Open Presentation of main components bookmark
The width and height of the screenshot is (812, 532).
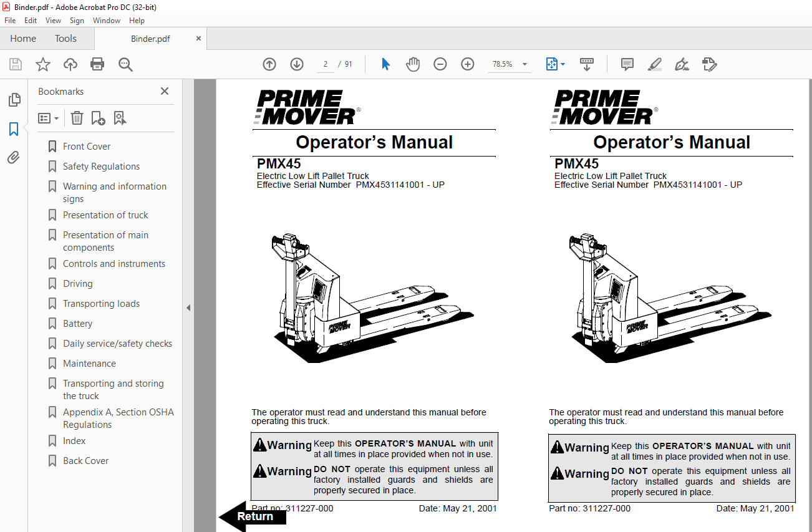105,241
